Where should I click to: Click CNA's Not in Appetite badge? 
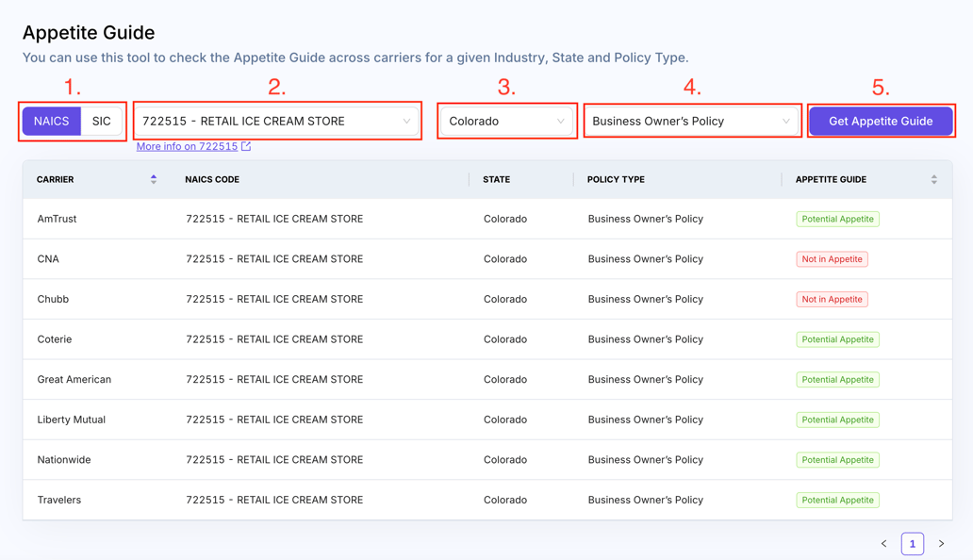(x=832, y=259)
